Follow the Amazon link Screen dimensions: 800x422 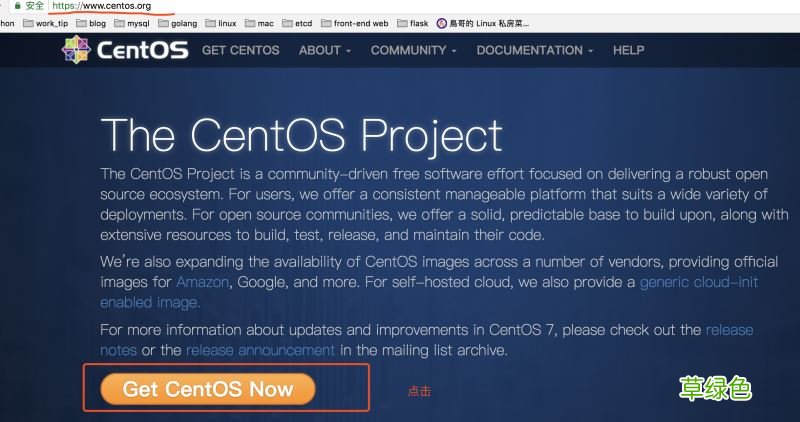pyautogui.click(x=202, y=282)
